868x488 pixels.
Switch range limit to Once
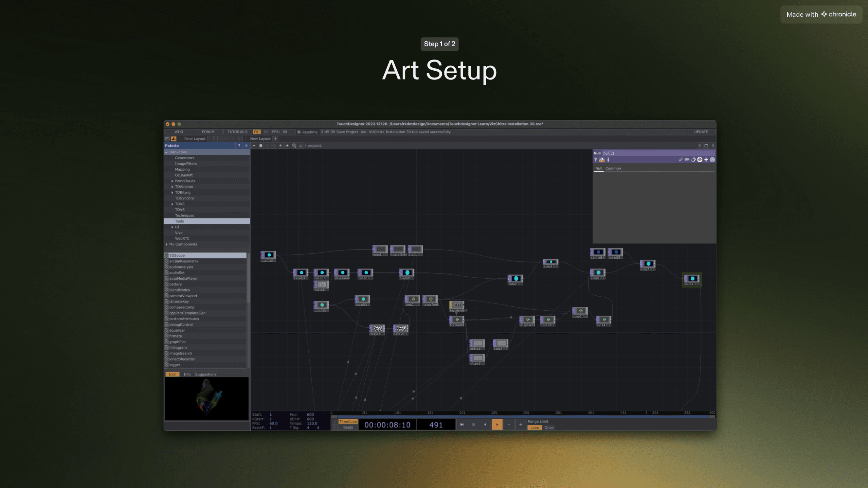(549, 427)
